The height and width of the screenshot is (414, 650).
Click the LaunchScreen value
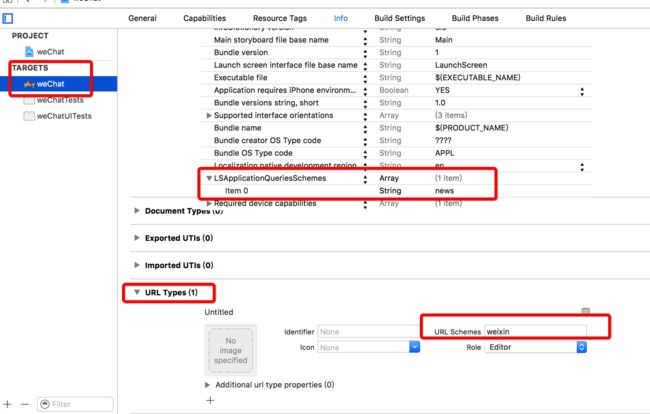[461, 65]
